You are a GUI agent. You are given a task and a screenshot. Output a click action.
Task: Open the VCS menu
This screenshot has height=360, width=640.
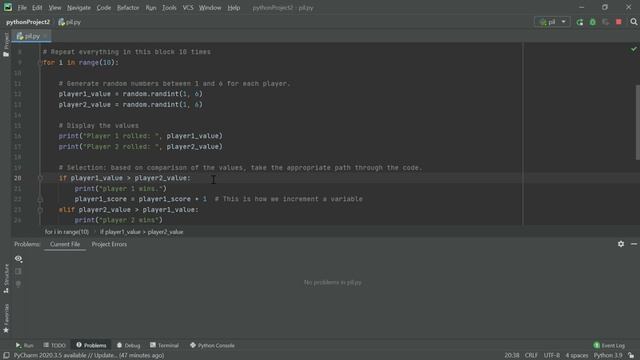point(188,8)
